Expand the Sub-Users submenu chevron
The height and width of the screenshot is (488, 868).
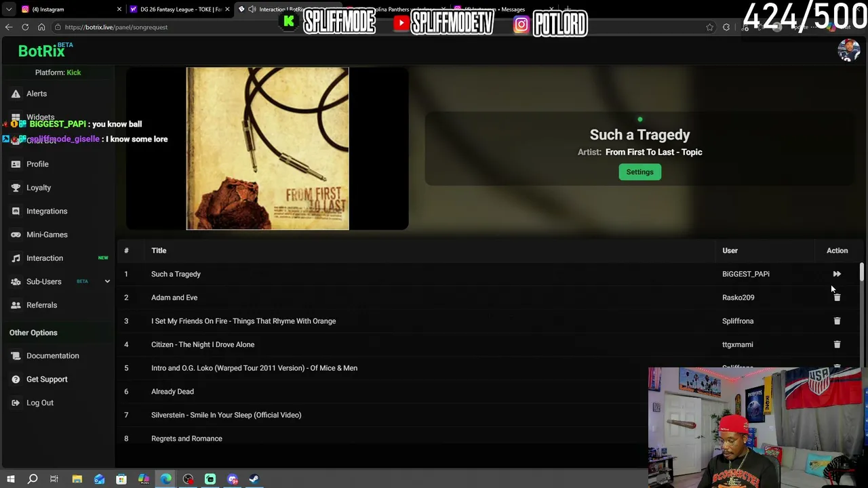click(107, 281)
